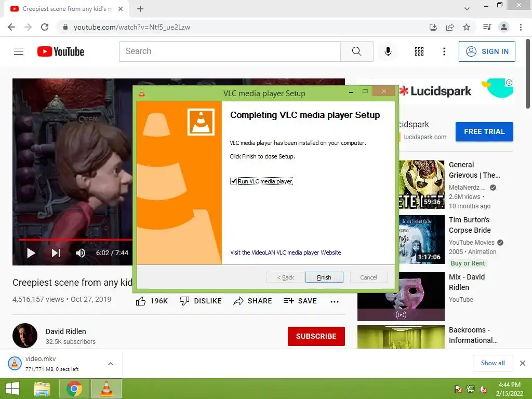This screenshot has height=399, width=532.
Task: Open the YouTube apps grid icon
Action: [419, 51]
